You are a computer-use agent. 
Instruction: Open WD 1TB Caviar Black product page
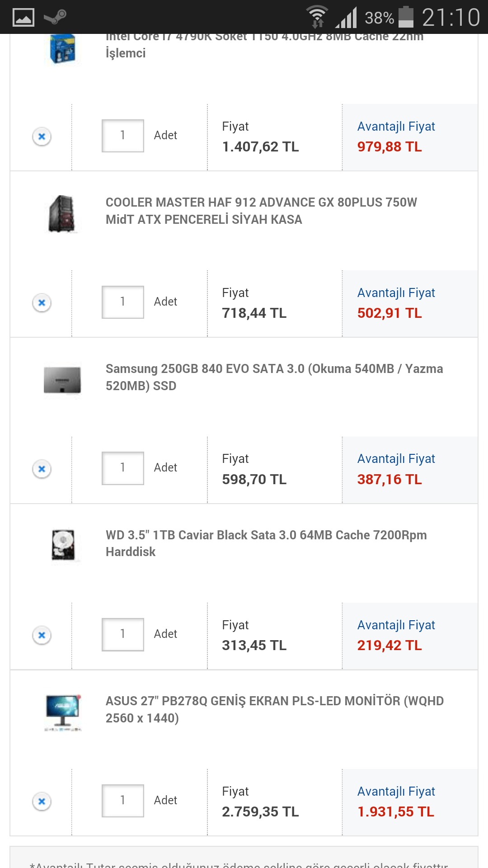coord(266,543)
